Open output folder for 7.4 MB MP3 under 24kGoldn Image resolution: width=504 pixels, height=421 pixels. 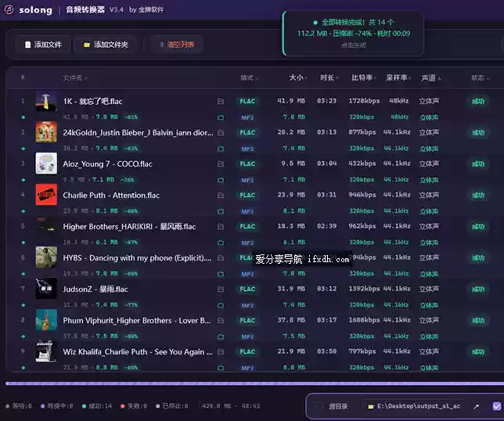pos(221,149)
